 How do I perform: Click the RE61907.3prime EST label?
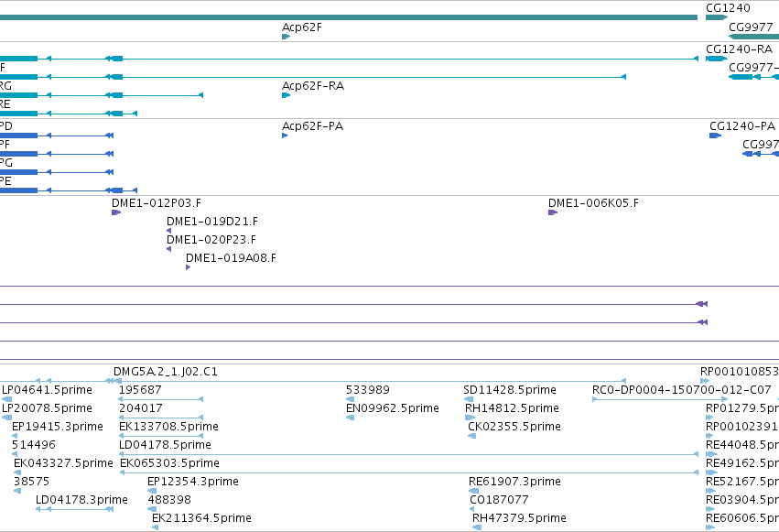pyautogui.click(x=514, y=482)
